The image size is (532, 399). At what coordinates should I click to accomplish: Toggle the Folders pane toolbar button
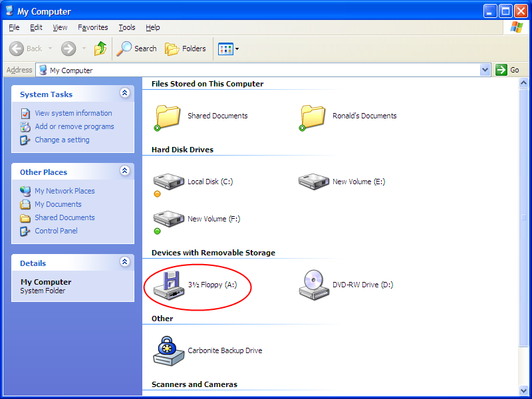[186, 49]
